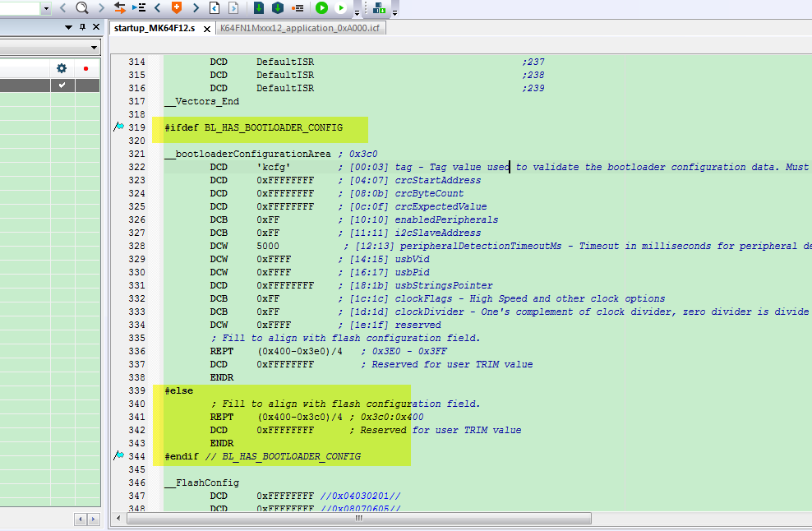Click the red dot column header
The width and height of the screenshot is (812, 531).
click(86, 68)
